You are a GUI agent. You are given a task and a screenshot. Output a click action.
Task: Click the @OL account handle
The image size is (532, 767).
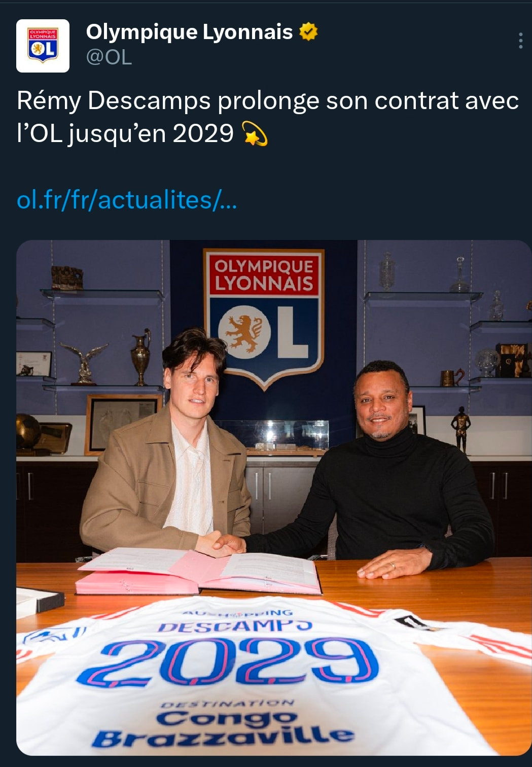point(109,57)
